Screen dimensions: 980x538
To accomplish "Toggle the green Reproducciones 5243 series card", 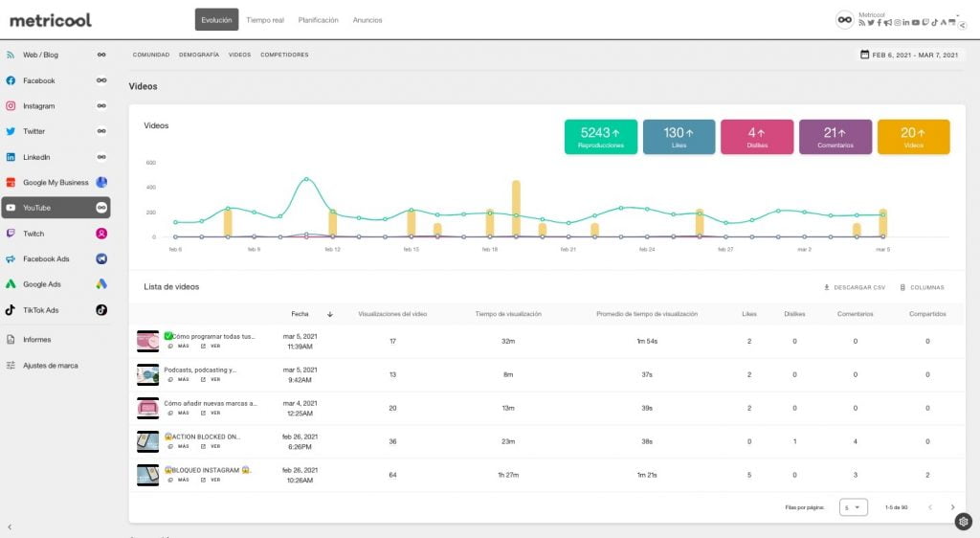I will 601,137.
